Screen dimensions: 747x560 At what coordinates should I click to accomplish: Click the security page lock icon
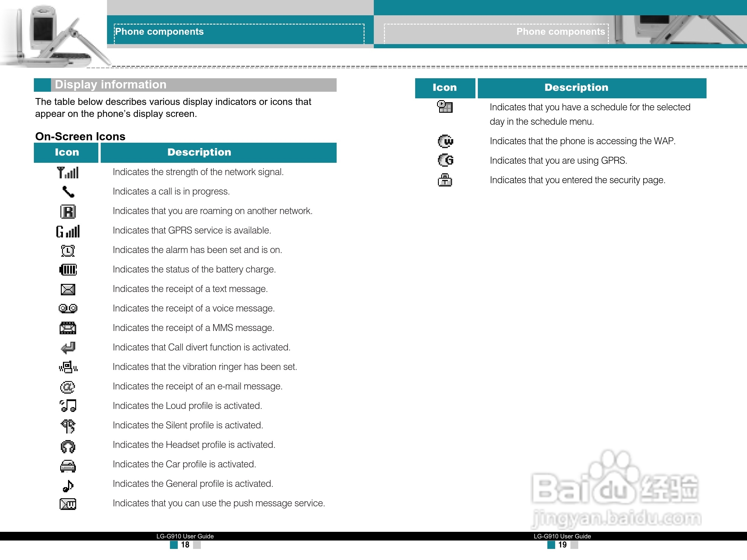(x=445, y=180)
